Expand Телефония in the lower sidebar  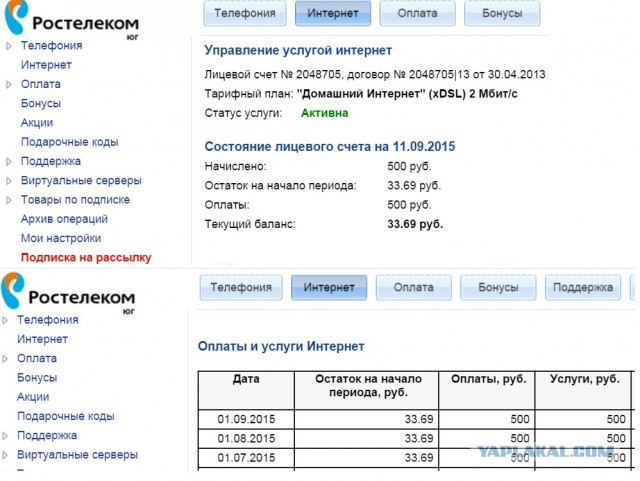click(5, 321)
